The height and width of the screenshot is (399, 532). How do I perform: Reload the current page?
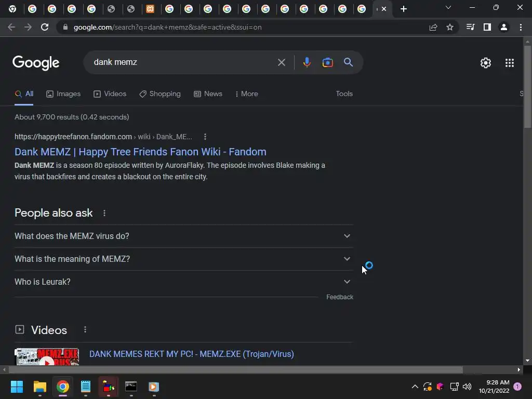point(45,27)
